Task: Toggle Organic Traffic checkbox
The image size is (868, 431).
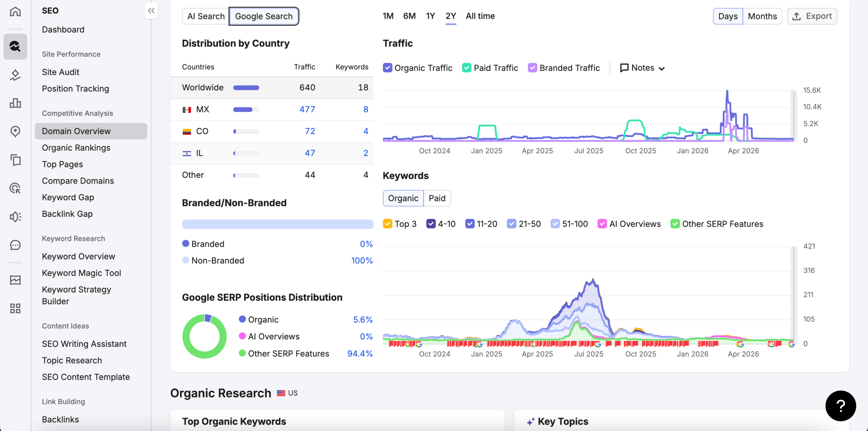Action: coord(388,68)
